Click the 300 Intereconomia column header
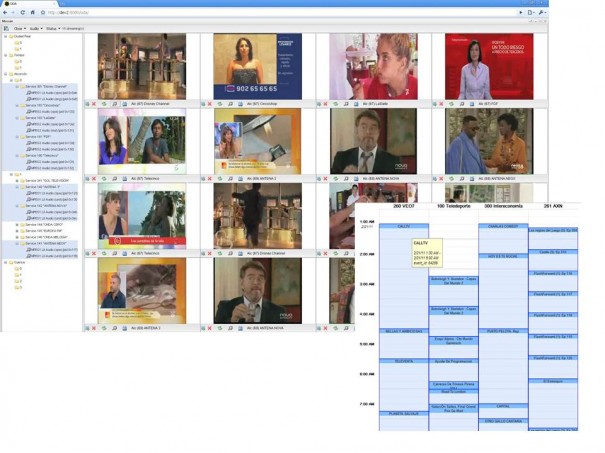The height and width of the screenshot is (453, 605). point(503,205)
